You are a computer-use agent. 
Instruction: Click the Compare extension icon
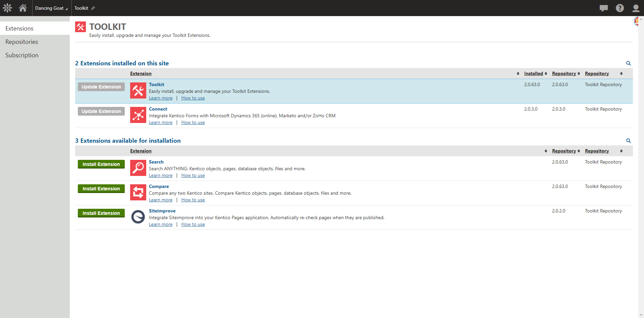point(138,192)
